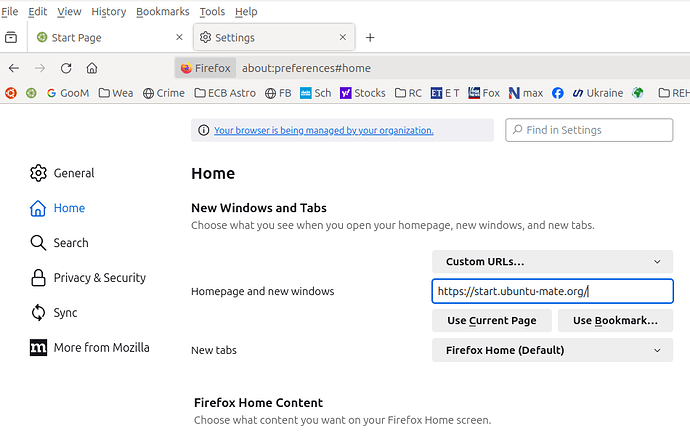Open the Edit menu

click(37, 11)
